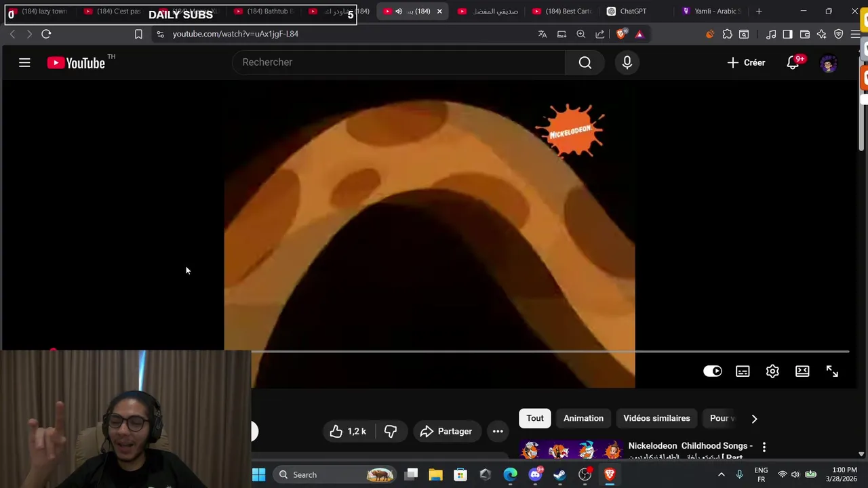Screen dimensions: 868x488
Task: Open the YouTube hamburger guide menu
Action: [x=24, y=63]
